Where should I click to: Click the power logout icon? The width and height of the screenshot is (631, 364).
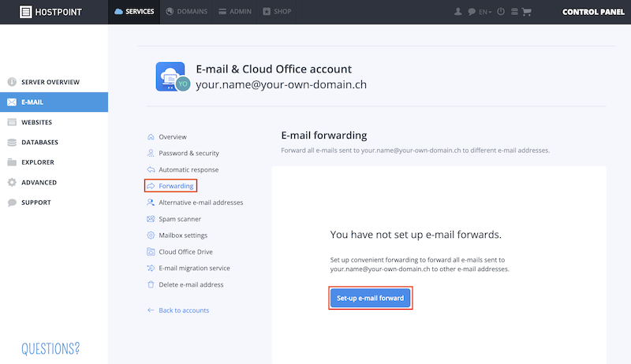pyautogui.click(x=501, y=12)
